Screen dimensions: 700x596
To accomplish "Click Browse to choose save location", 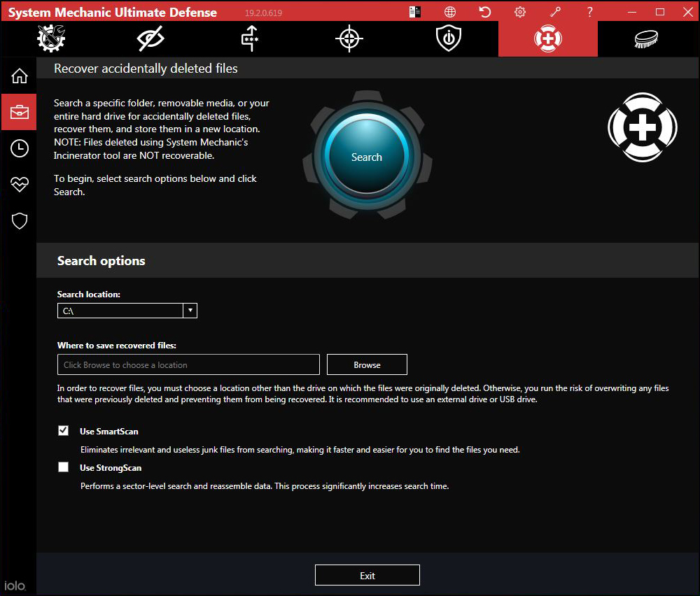I will tap(367, 364).
